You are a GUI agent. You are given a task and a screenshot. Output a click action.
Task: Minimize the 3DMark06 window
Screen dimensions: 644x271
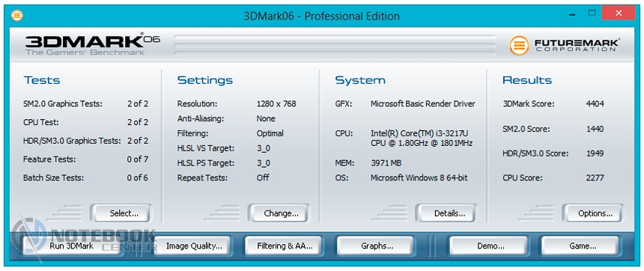572,15
